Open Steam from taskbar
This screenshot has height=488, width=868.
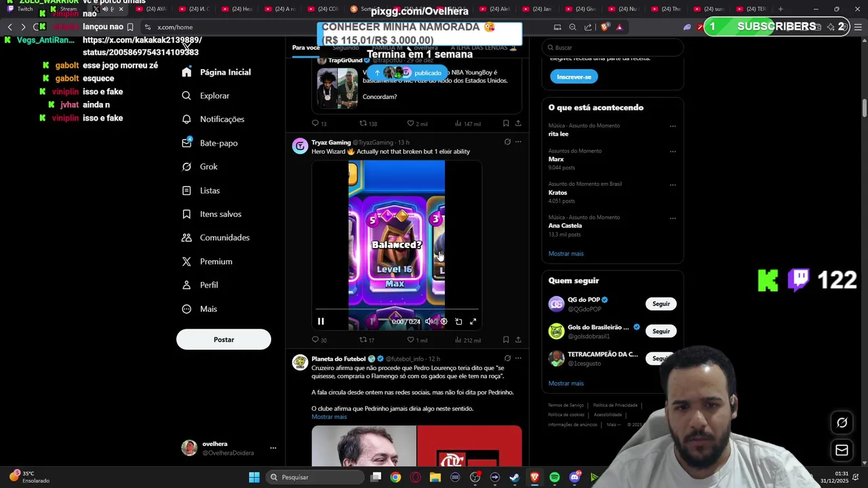[x=515, y=477]
